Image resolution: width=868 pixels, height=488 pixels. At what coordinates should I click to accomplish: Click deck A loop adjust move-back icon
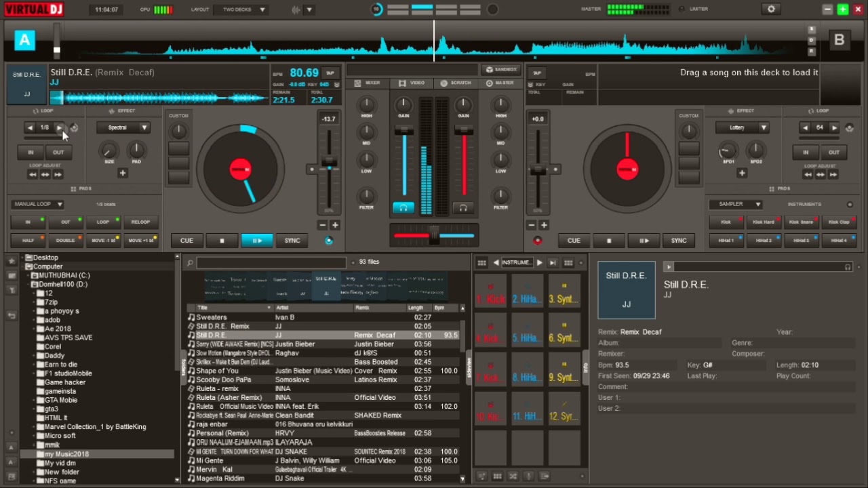click(33, 175)
